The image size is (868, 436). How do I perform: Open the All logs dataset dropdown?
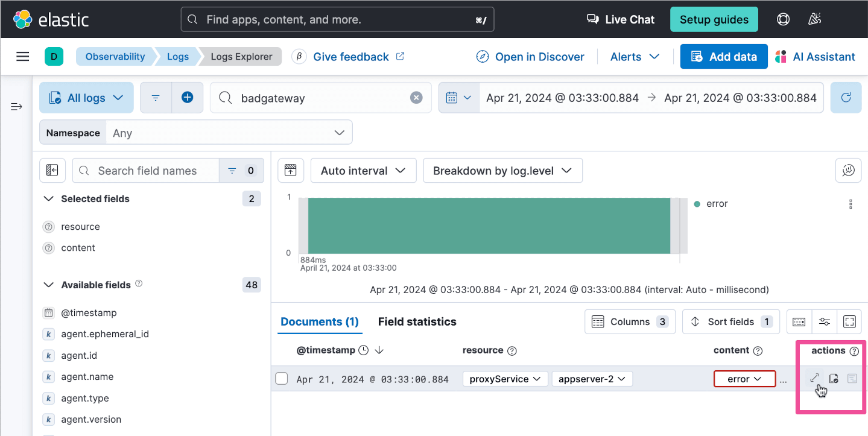[86, 98]
